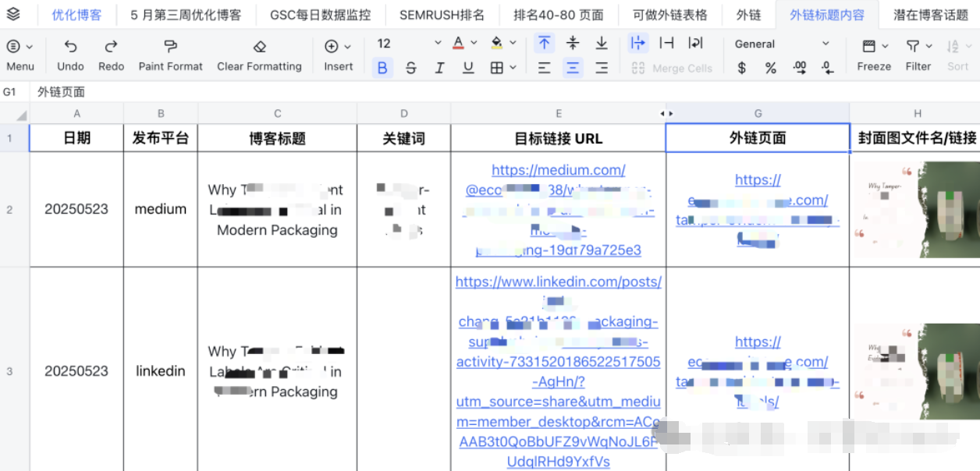Switch to GSC每日数据监控 tab
The width and height of the screenshot is (980, 471).
(x=320, y=15)
